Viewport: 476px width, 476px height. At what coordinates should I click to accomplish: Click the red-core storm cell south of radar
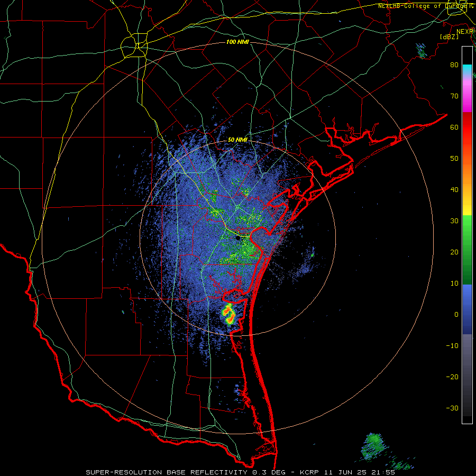(x=229, y=314)
